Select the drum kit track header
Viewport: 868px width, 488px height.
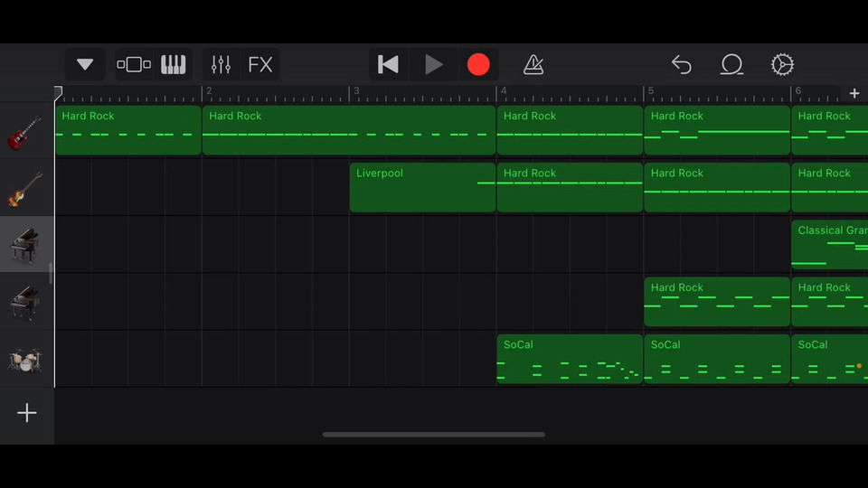[26, 360]
